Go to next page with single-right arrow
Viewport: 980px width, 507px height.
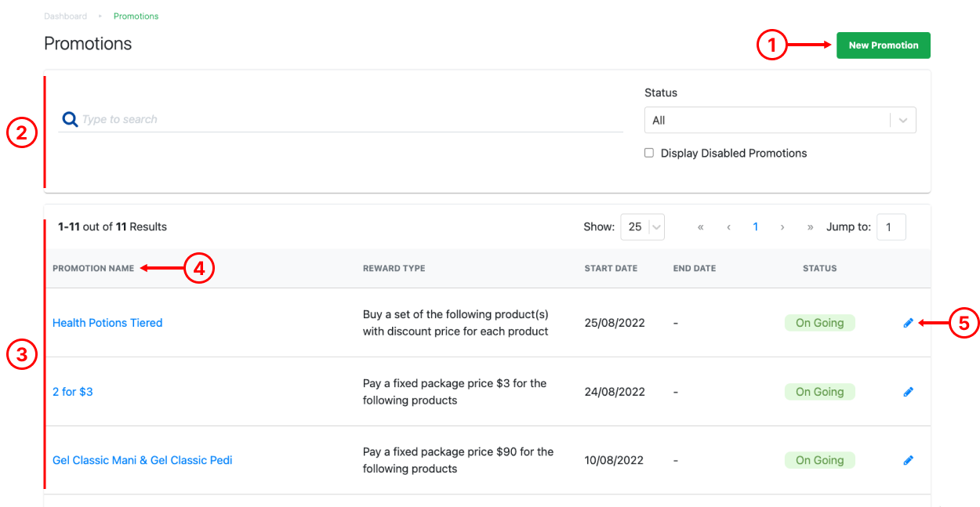tap(782, 227)
